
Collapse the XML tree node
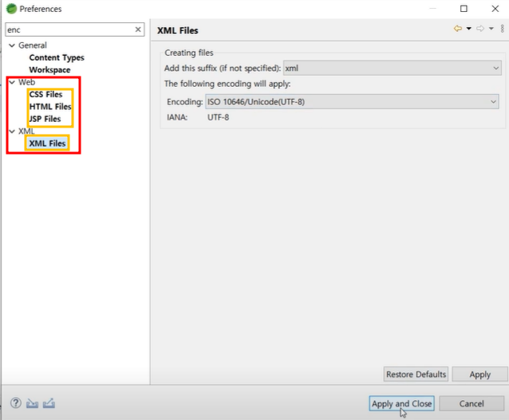tap(12, 131)
